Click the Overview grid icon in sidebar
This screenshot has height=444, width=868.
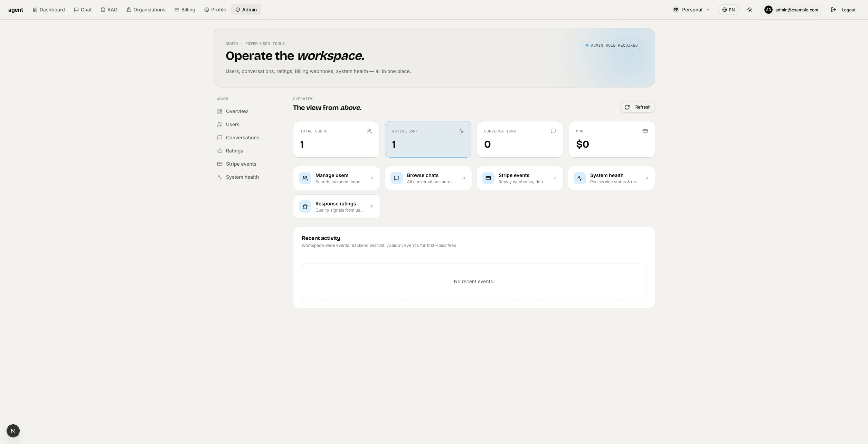tap(220, 111)
